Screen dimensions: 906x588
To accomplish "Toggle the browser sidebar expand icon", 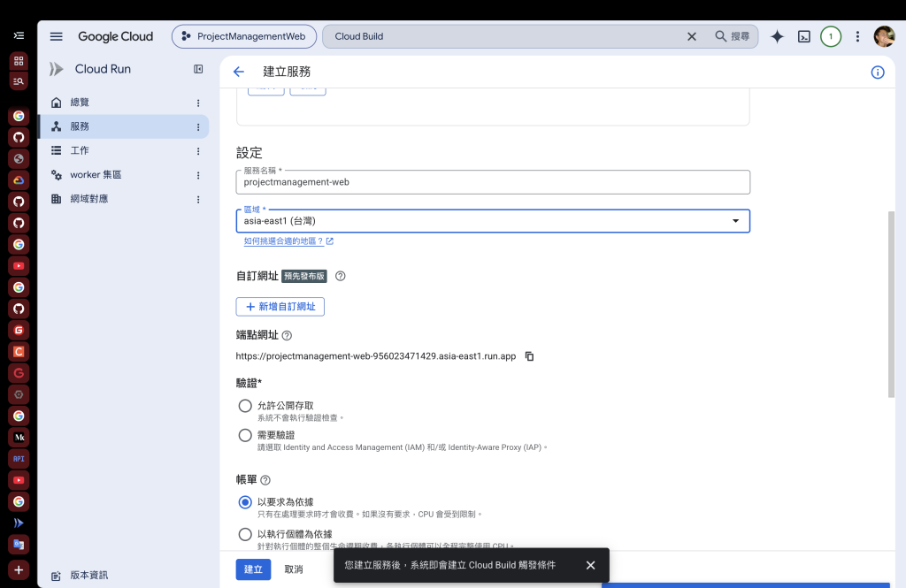I will [x=19, y=36].
